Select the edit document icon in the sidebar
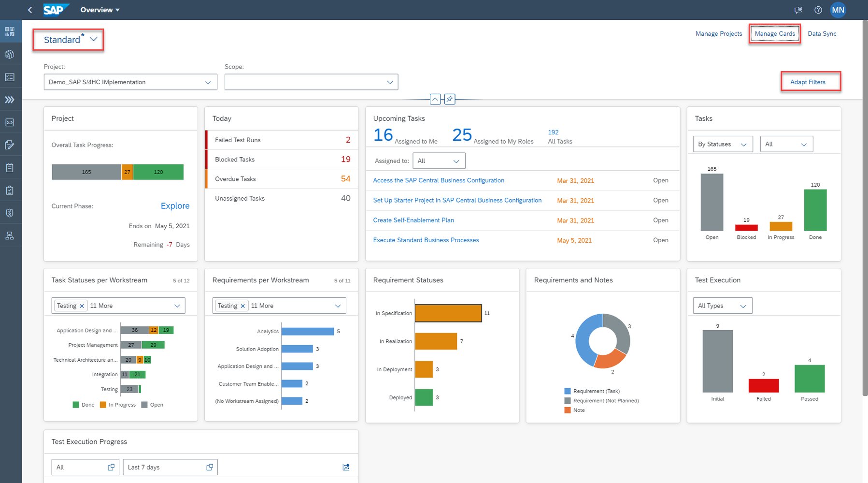Screen dimensions: 868x483 click(10, 145)
